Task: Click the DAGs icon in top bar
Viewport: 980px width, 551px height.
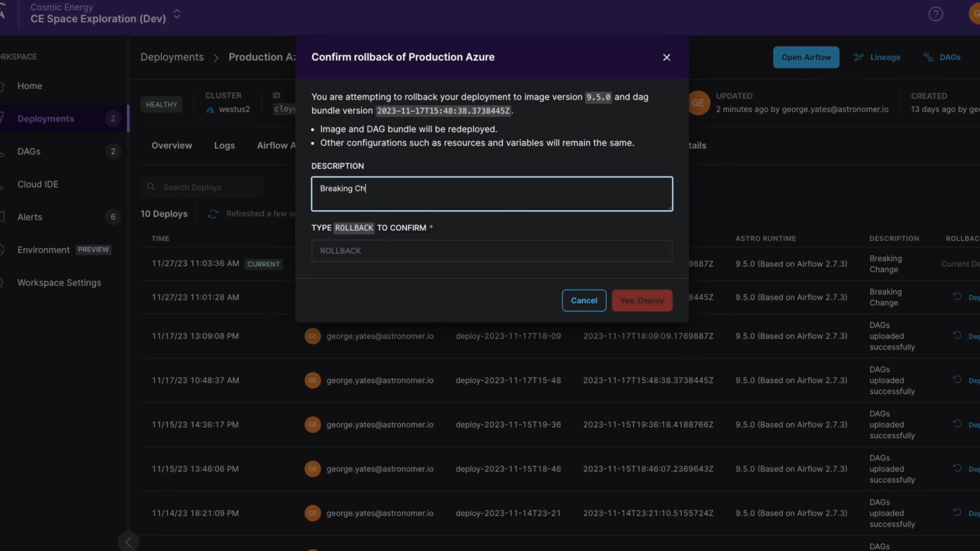Action: click(x=928, y=57)
